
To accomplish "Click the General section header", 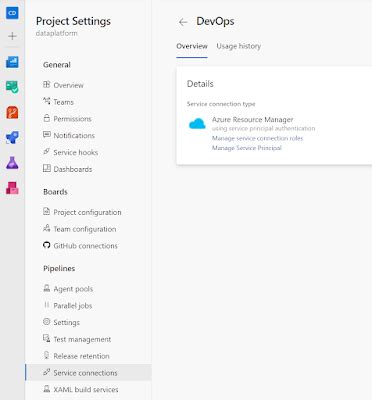I will 57,65.
